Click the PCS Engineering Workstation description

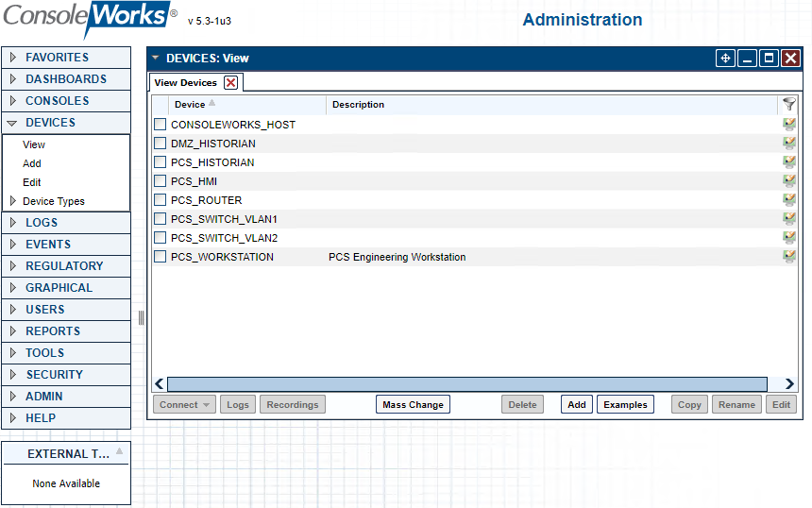coord(398,257)
